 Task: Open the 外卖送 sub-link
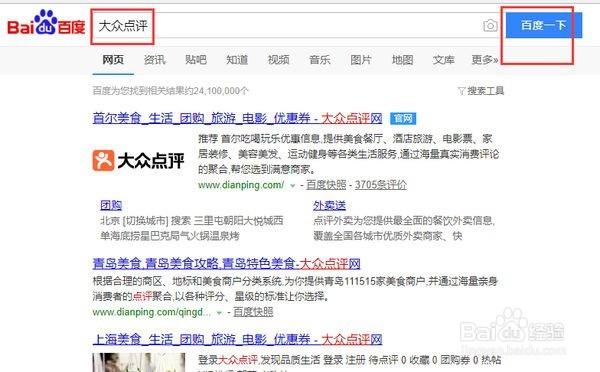click(329, 206)
